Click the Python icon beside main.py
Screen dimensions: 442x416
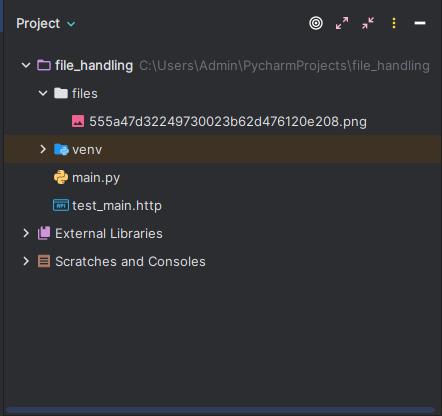click(x=61, y=177)
